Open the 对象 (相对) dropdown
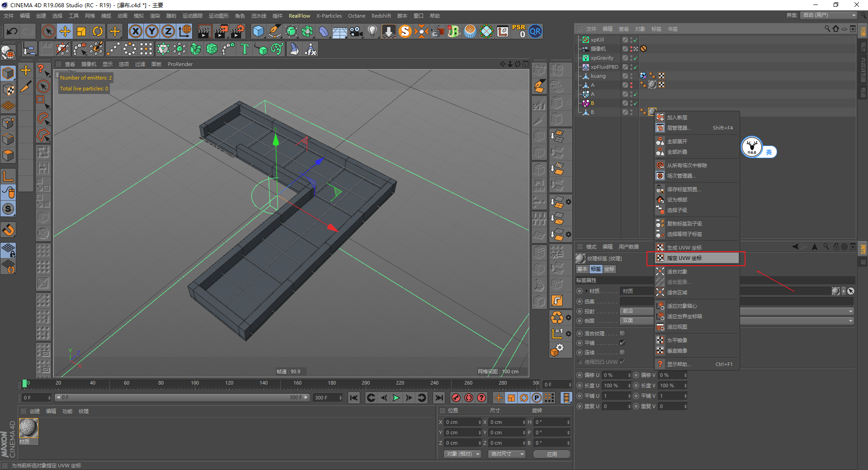868x470 pixels. [x=462, y=454]
